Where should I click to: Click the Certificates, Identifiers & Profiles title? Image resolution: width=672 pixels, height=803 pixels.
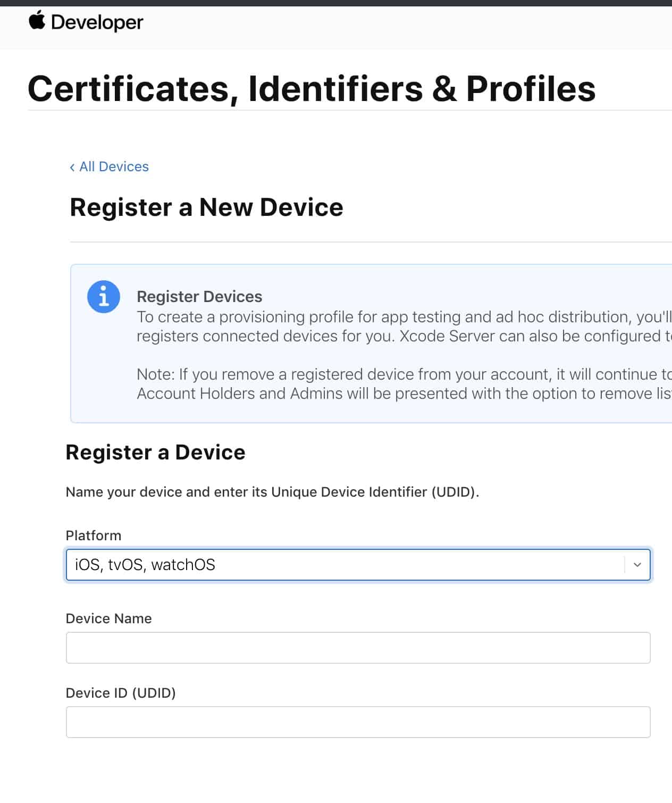click(x=312, y=88)
